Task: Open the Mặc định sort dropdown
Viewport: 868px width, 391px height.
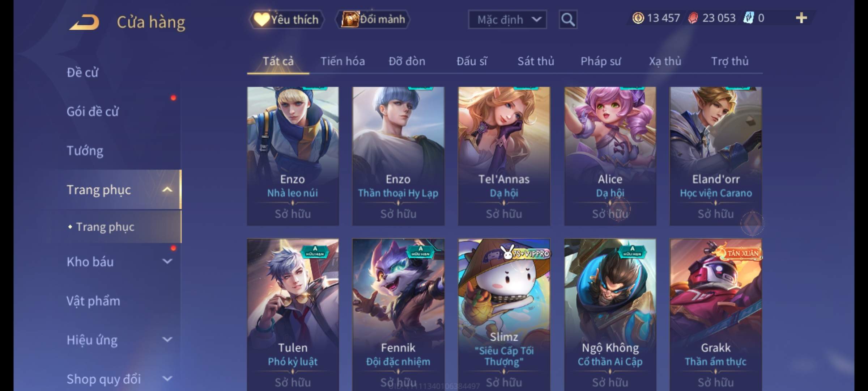Action: [507, 20]
